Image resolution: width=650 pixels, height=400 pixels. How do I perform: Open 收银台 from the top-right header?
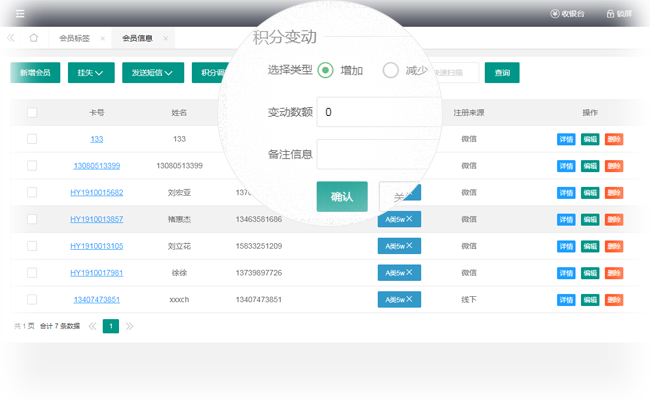coord(568,14)
